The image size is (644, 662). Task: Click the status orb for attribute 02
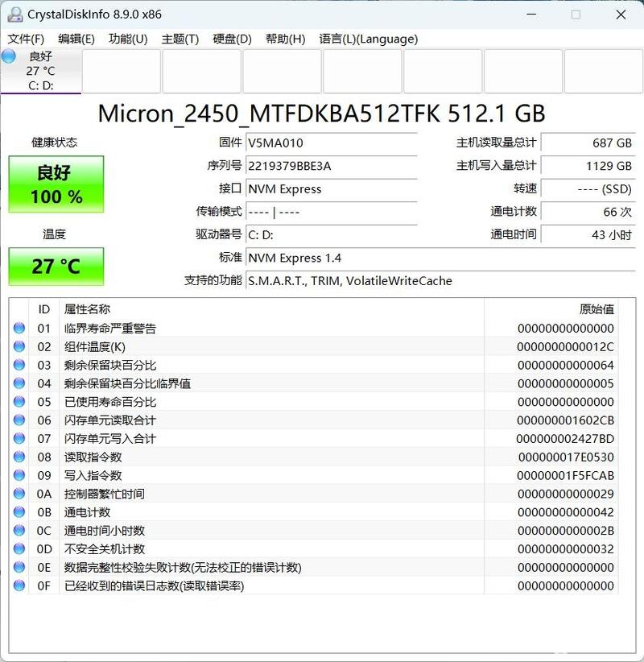[x=19, y=346]
